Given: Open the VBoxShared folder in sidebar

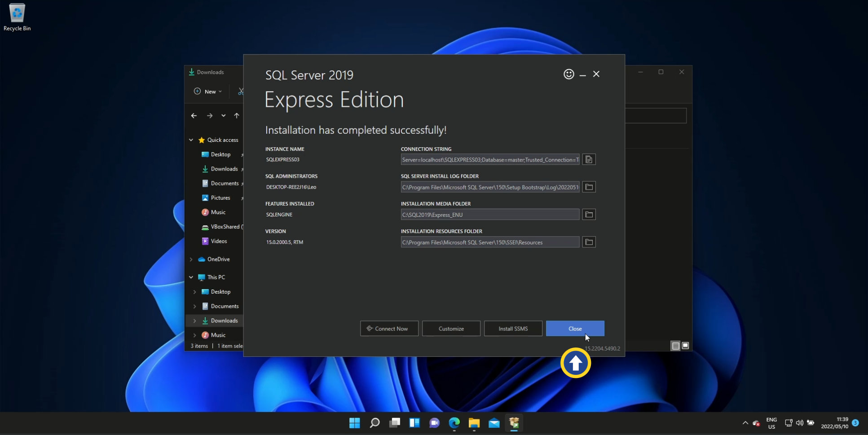Looking at the screenshot, I should (x=222, y=227).
